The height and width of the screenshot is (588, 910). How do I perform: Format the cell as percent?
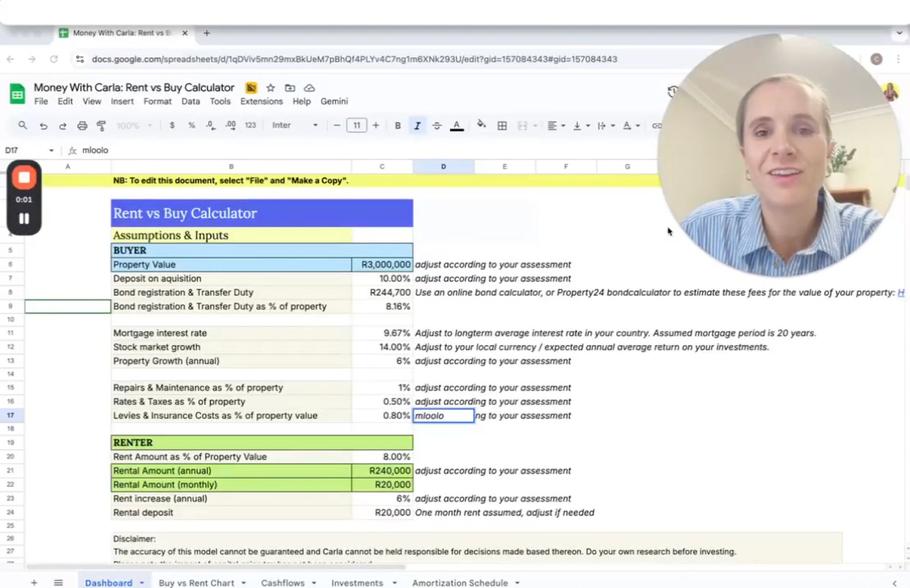coord(192,126)
